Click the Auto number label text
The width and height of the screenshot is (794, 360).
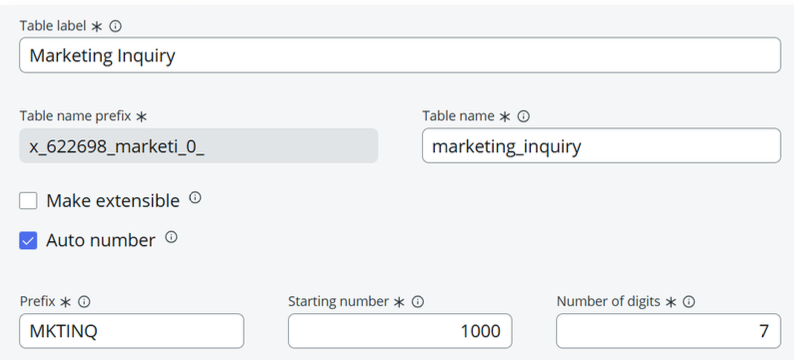point(101,241)
